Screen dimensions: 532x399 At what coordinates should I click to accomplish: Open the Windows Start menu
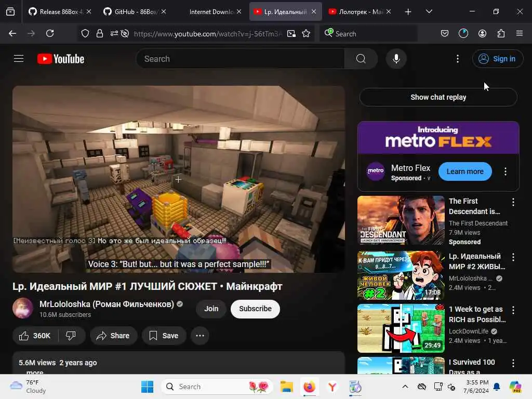(x=147, y=387)
